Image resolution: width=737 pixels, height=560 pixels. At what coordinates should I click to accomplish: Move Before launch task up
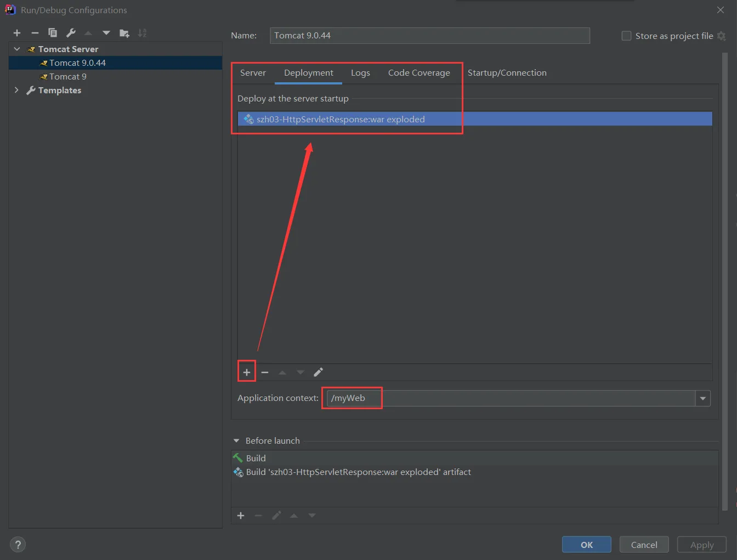pos(294,516)
